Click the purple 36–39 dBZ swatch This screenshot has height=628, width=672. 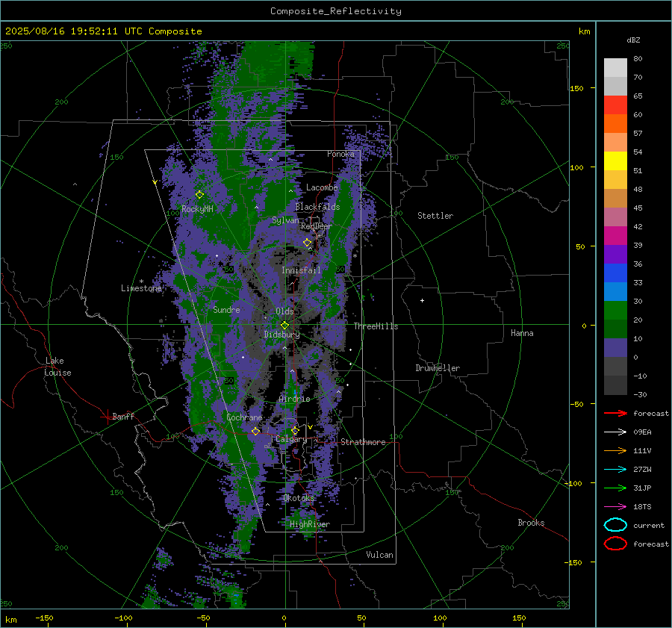[615, 255]
